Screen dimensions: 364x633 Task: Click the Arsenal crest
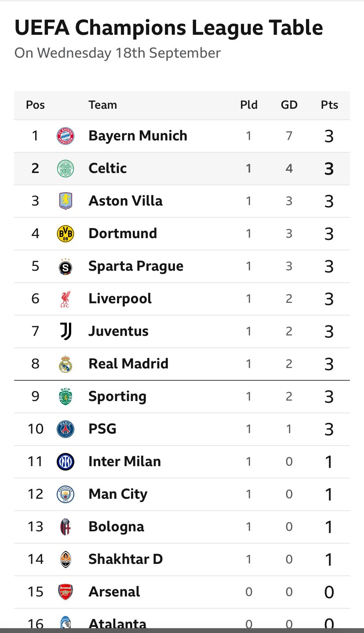point(66,592)
